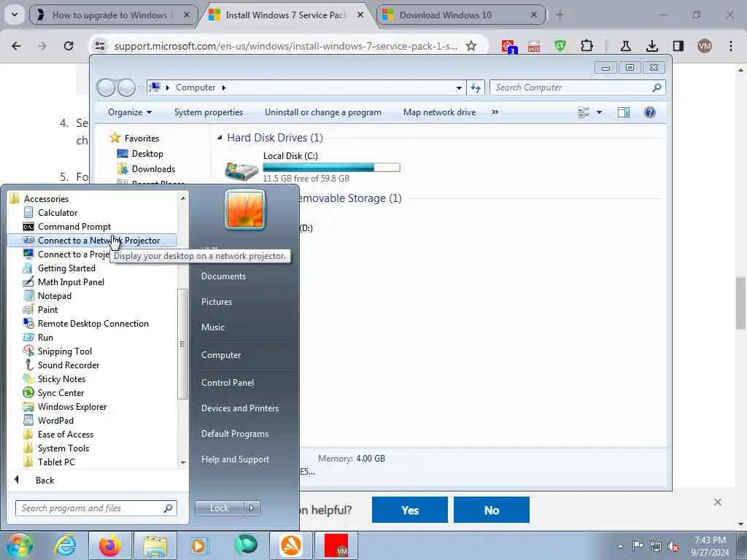Open Devices and Printers

click(x=239, y=408)
